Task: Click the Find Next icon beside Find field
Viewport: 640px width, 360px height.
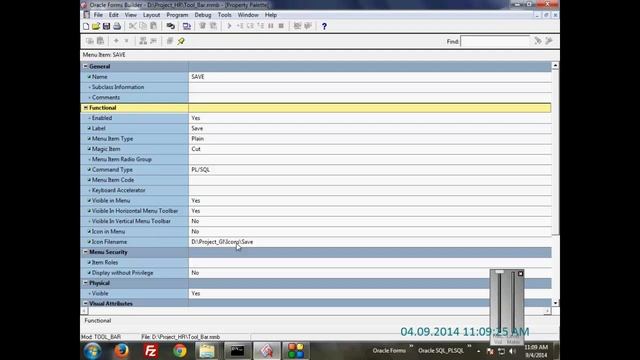Action: click(x=538, y=41)
